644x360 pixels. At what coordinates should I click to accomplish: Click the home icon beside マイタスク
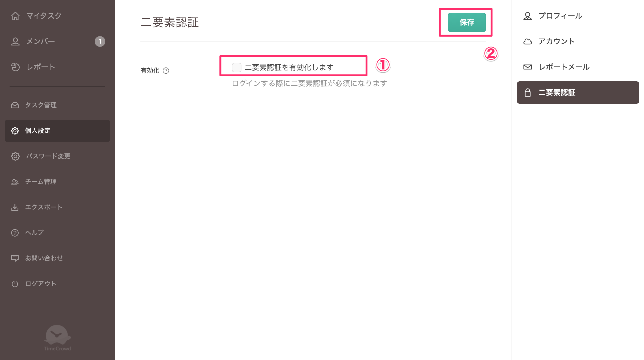15,16
